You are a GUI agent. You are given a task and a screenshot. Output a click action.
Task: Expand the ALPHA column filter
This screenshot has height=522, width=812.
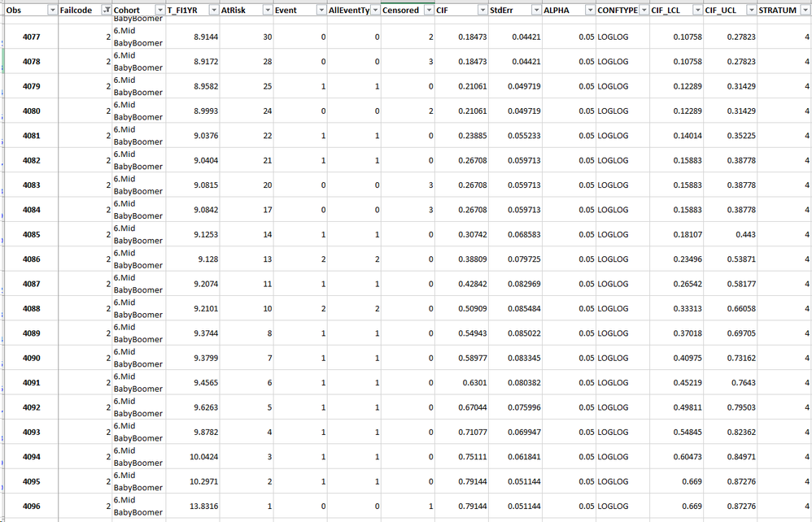(591, 10)
